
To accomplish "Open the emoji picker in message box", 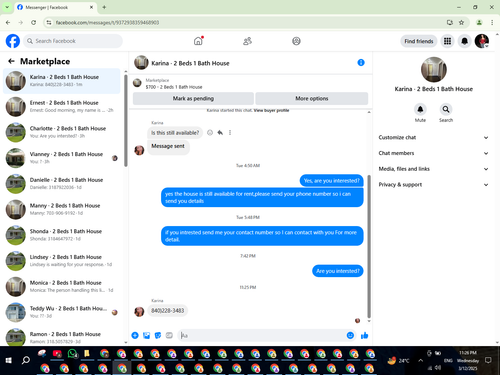I will pos(350,335).
